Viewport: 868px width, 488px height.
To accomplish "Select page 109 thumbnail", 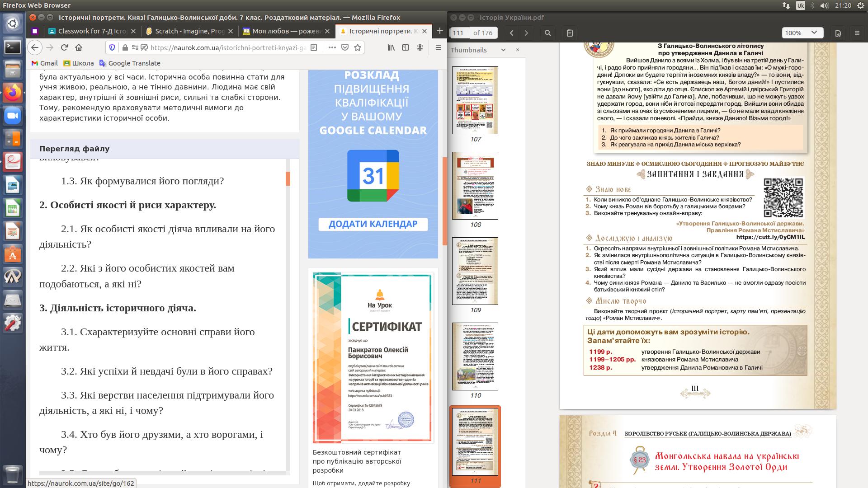I will click(x=475, y=271).
